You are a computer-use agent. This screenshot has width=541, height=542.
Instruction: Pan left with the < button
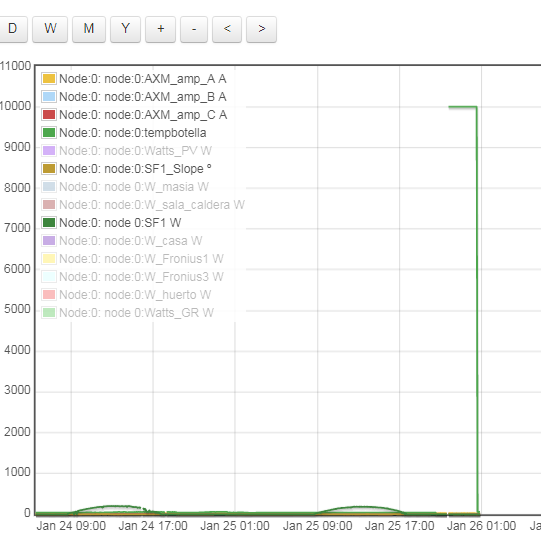(227, 29)
